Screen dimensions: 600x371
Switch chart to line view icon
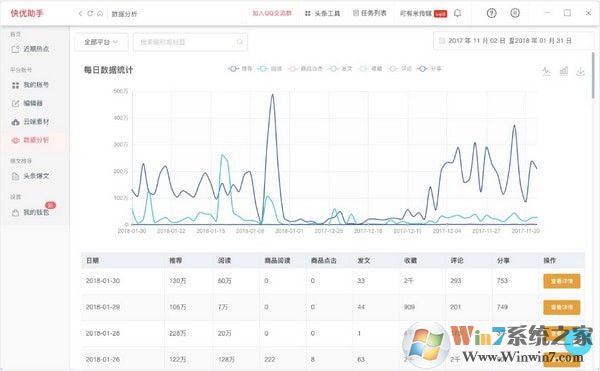click(x=546, y=71)
